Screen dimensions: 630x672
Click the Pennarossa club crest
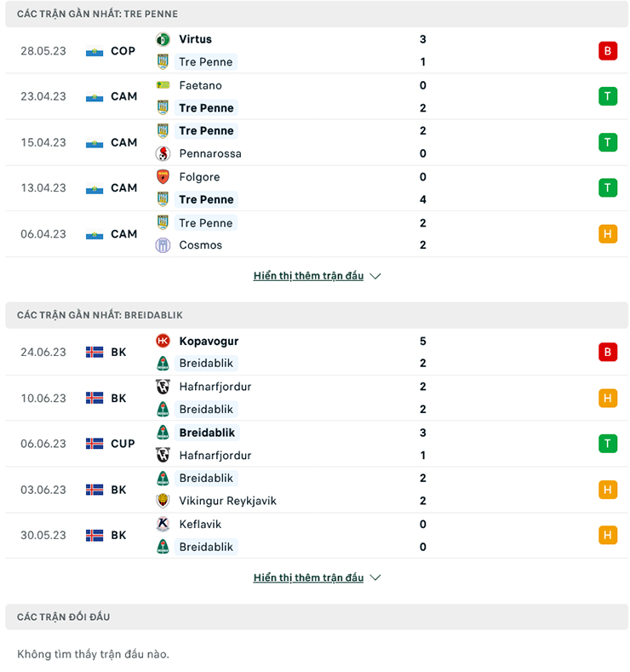pyautogui.click(x=163, y=154)
